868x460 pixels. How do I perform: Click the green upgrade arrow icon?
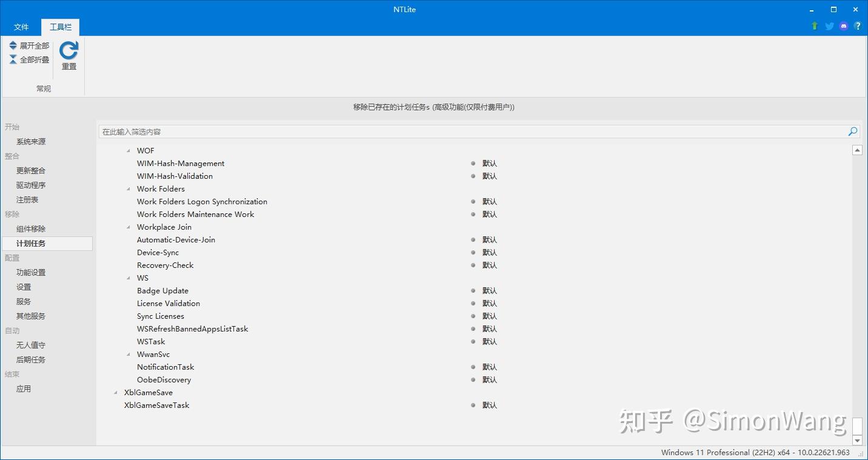point(814,26)
